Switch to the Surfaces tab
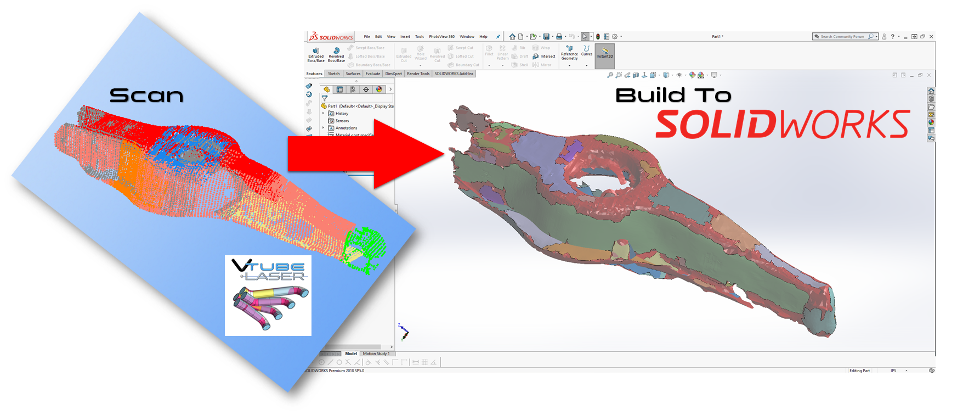The image size is (980, 415). (353, 74)
